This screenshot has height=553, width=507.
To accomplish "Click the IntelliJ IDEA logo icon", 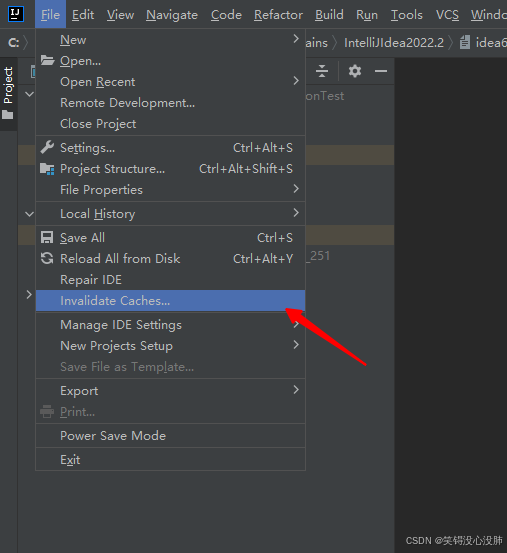I will click(16, 14).
